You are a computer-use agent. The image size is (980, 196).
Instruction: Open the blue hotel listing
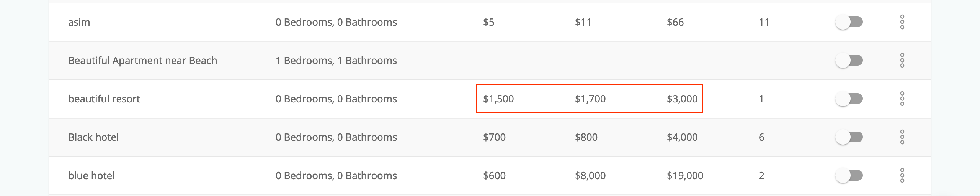[91, 176]
